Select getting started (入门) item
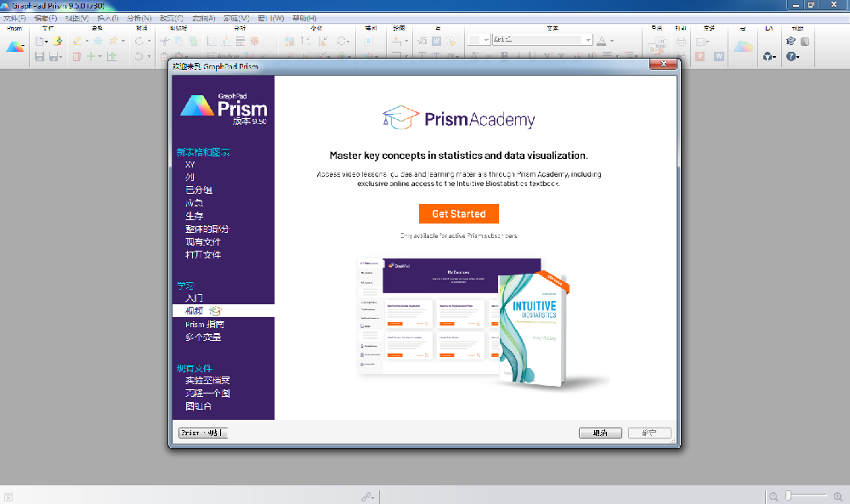Image resolution: width=850 pixels, height=504 pixels. pos(194,297)
